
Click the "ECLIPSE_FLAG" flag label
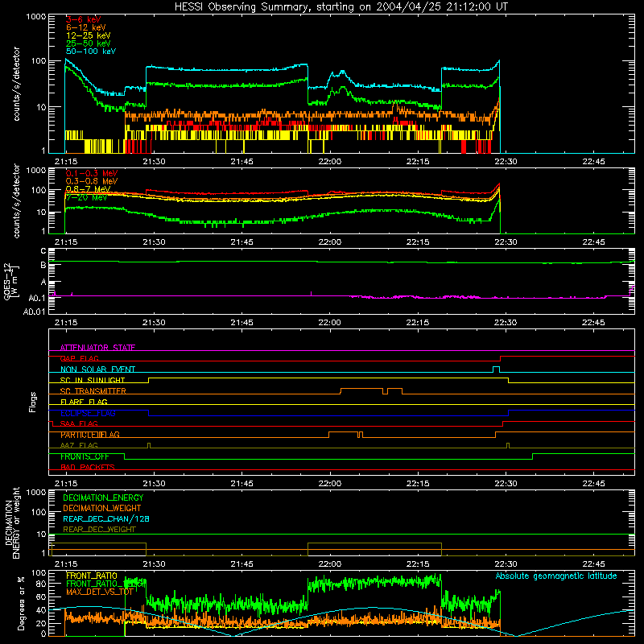(88, 413)
